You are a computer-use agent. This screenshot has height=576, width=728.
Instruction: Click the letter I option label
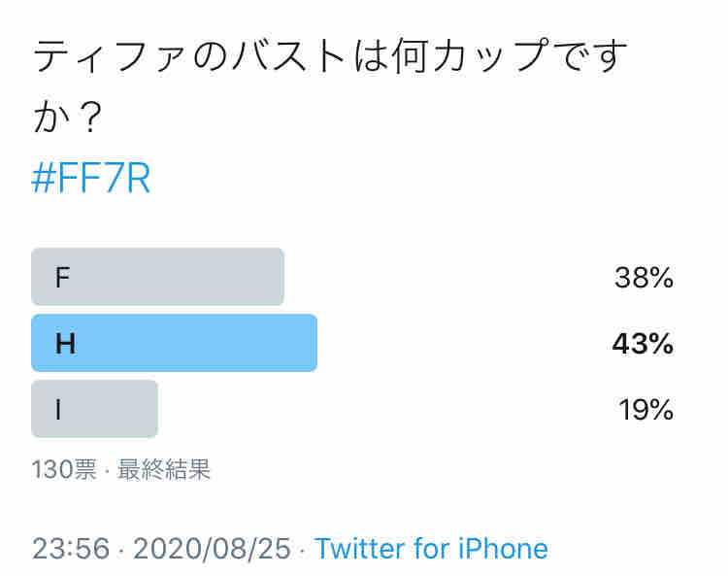[58, 410]
